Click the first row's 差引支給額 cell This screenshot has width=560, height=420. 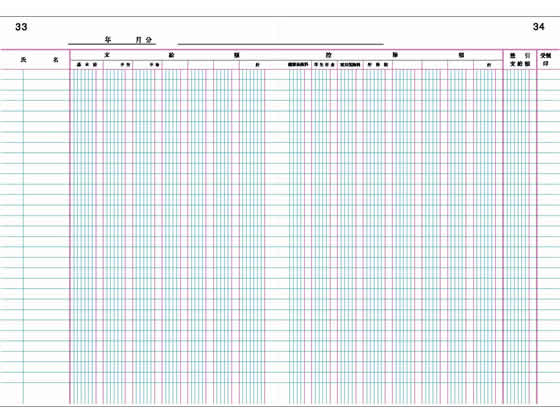tap(520, 75)
